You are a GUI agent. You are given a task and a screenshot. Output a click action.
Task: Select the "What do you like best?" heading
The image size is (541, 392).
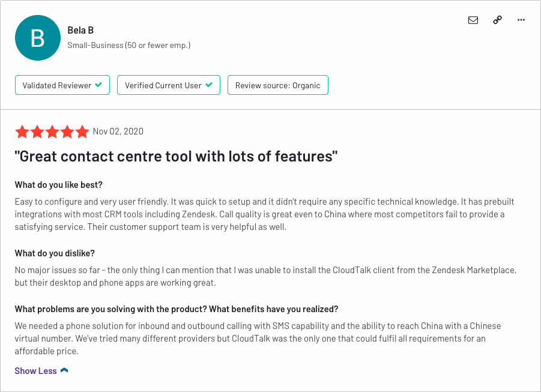[x=58, y=185]
